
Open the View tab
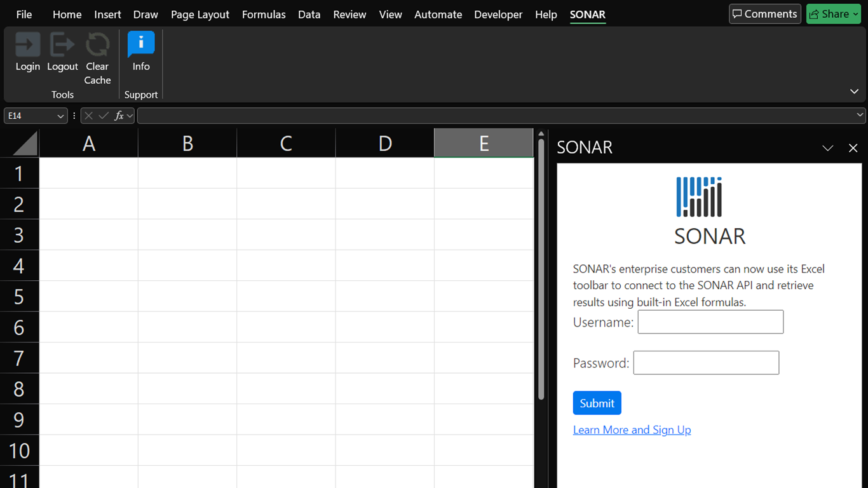390,14
